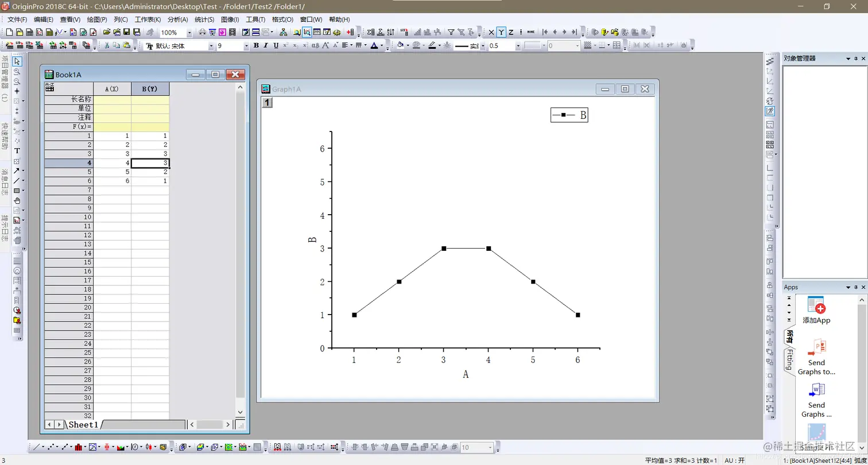The height and width of the screenshot is (465, 868).
Task: Open the font color dropdown arrow
Action: click(381, 46)
